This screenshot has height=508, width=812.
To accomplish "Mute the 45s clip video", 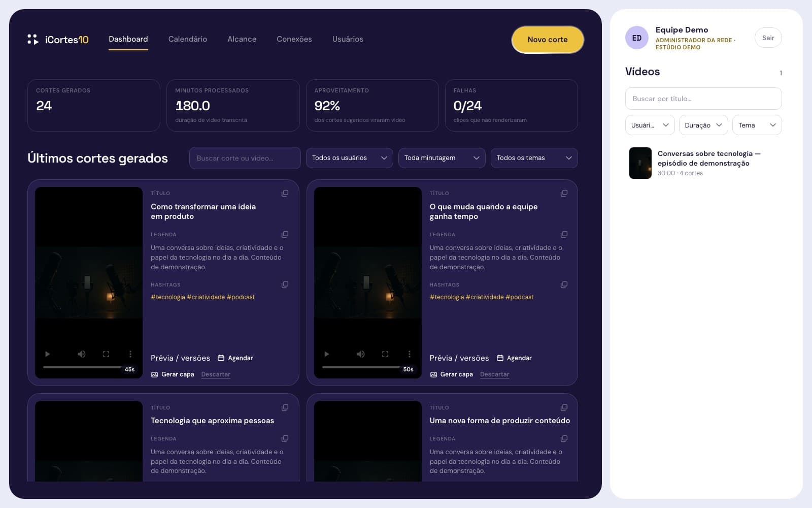I will 81,354.
